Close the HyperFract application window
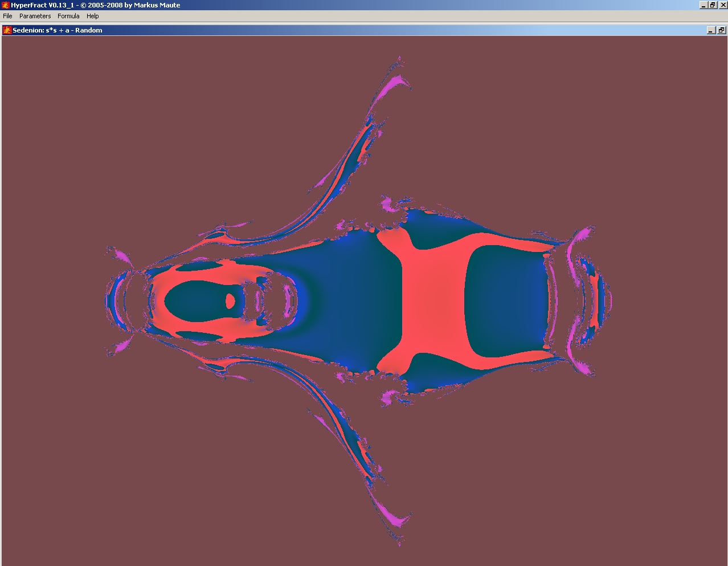 (722, 5)
